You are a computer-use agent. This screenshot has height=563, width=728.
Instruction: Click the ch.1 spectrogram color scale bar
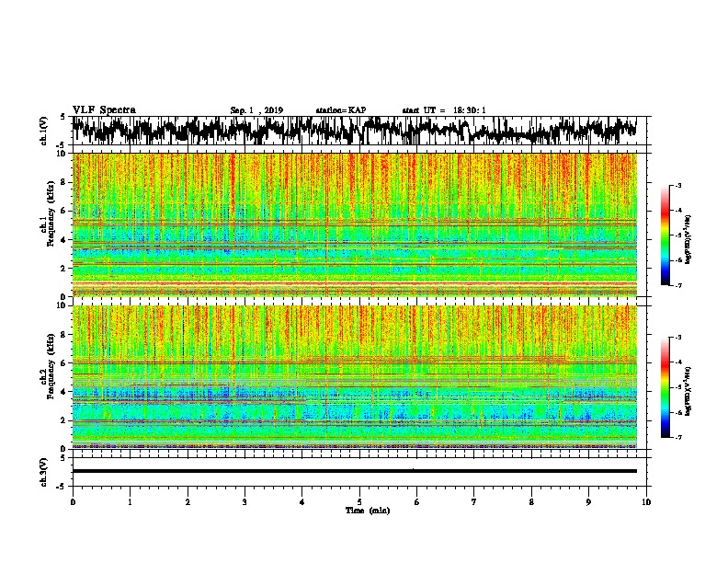coord(665,236)
